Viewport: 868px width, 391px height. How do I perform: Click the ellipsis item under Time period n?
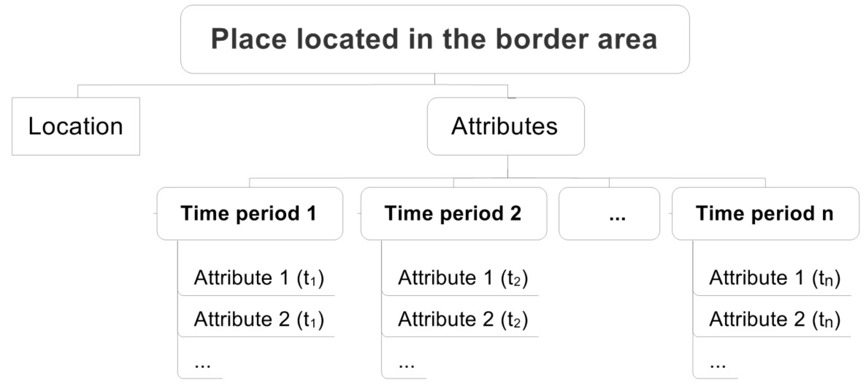(x=718, y=364)
